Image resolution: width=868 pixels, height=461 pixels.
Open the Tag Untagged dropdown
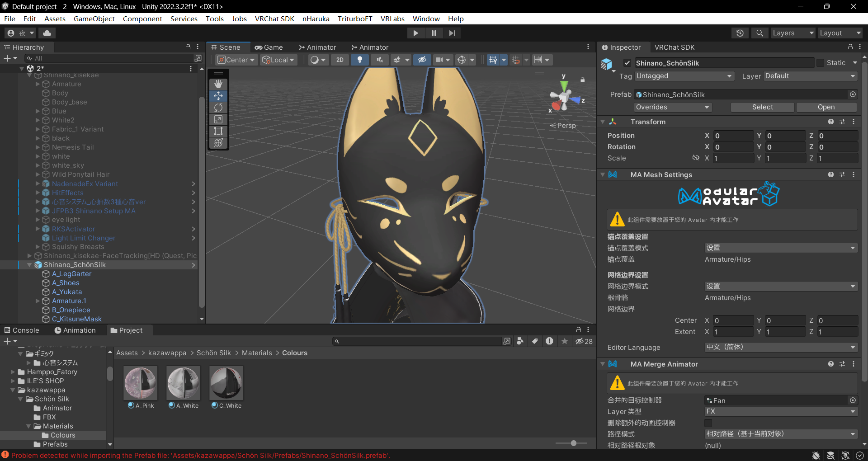click(684, 76)
